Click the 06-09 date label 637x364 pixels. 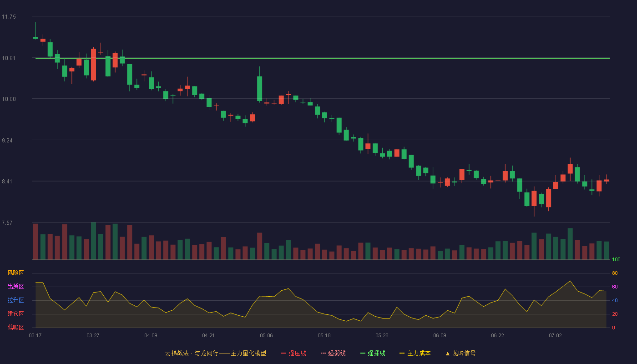tap(440, 335)
